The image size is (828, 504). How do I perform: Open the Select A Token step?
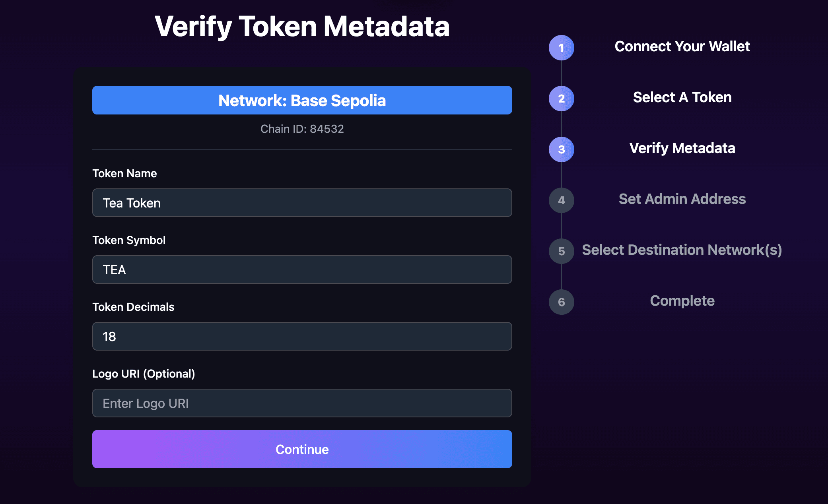(682, 97)
